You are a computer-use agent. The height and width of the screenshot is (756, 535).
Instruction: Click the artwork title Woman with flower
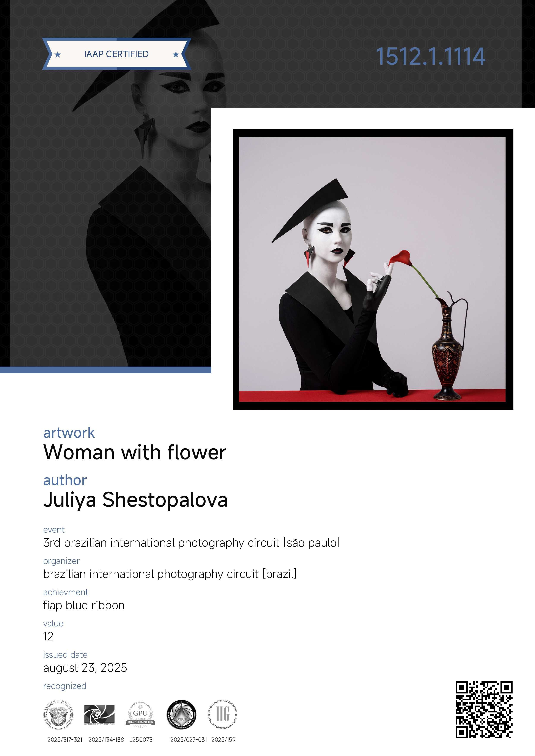[x=135, y=452]
